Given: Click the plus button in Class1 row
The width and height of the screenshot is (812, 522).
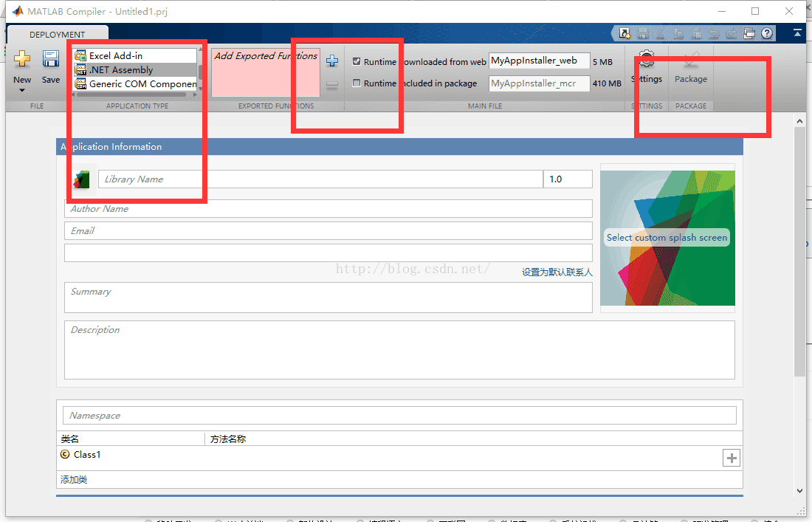Looking at the screenshot, I should point(732,458).
